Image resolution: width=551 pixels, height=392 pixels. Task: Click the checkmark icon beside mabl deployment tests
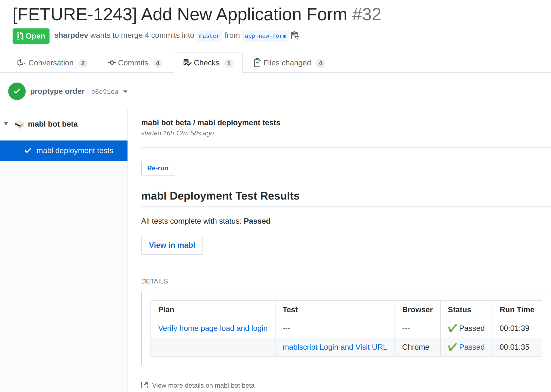28,150
